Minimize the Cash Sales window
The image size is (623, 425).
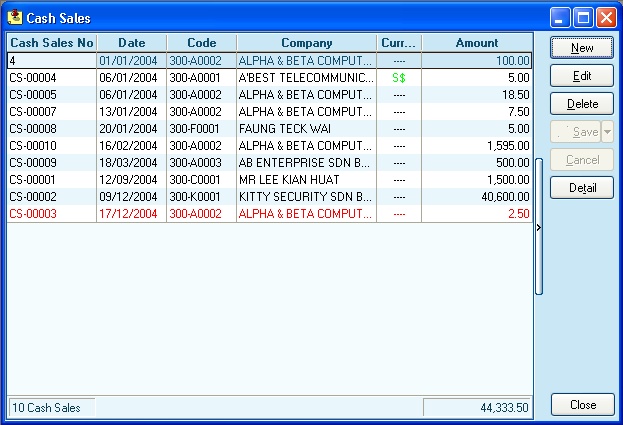click(x=560, y=17)
